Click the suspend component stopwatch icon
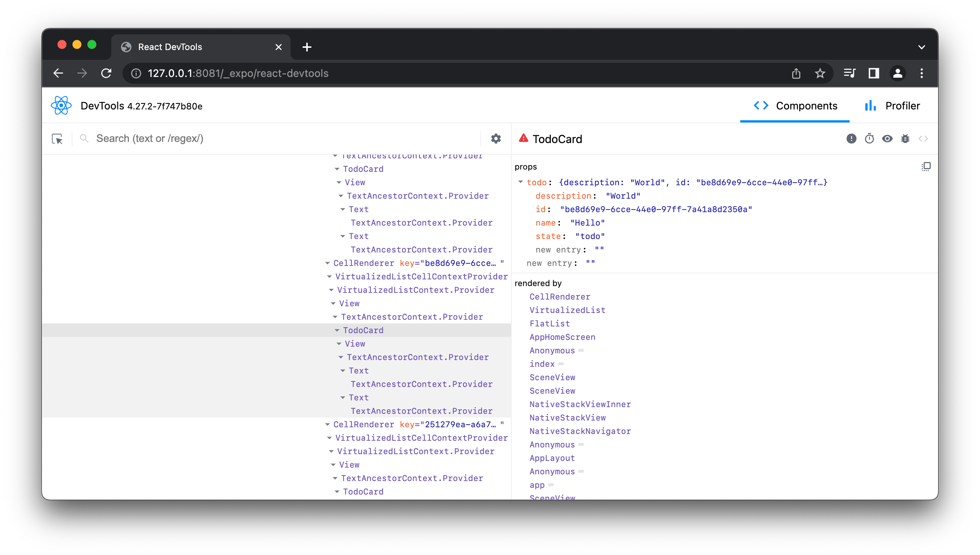980x555 pixels. [869, 139]
